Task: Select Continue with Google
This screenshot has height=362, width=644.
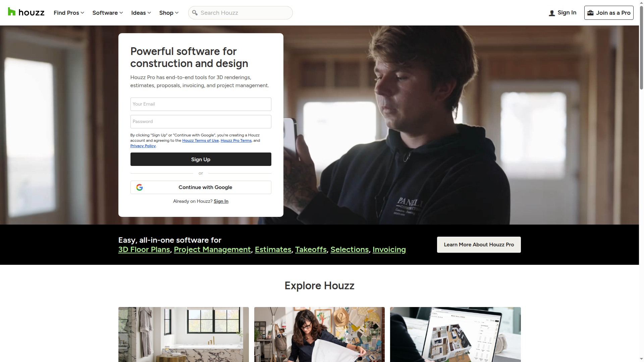Action: (x=201, y=187)
